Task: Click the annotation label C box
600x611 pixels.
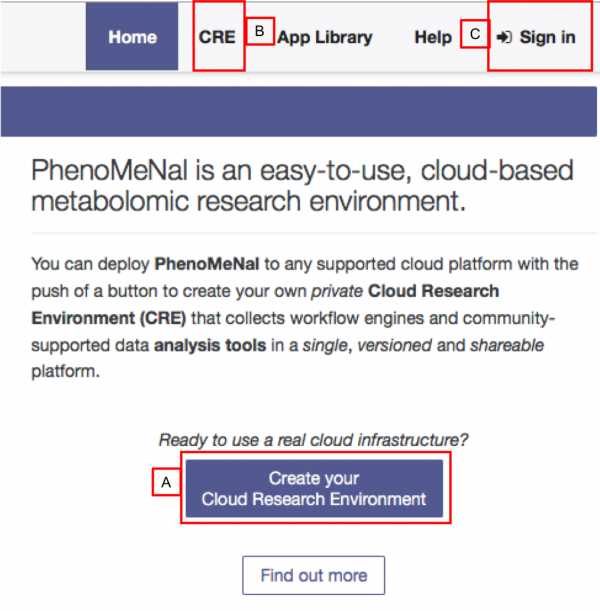Action: click(x=474, y=34)
